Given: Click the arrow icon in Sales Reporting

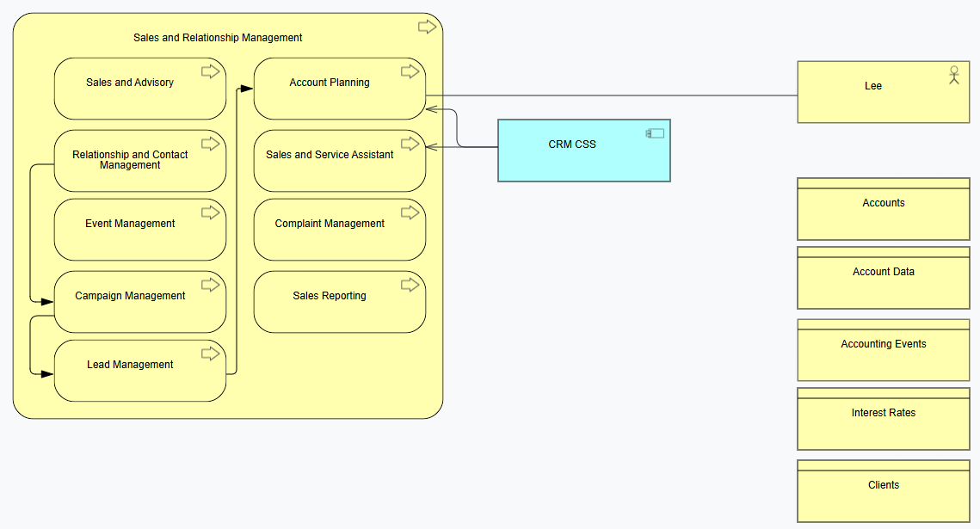Looking at the screenshot, I should [x=410, y=285].
